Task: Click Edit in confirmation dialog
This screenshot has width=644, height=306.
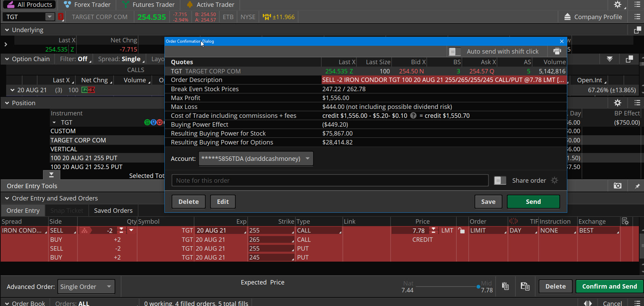Action: pyautogui.click(x=223, y=201)
